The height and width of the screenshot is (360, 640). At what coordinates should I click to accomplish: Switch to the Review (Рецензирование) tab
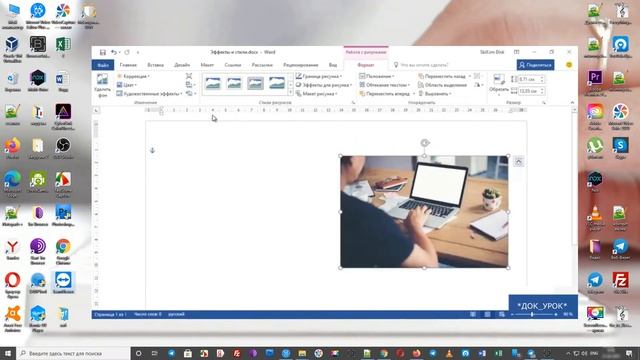point(301,65)
